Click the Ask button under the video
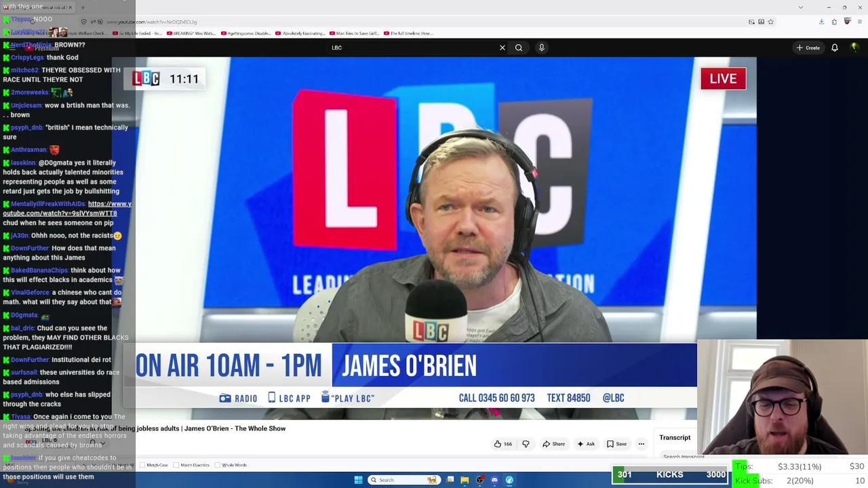Screen dimensions: 868x488 586,444
